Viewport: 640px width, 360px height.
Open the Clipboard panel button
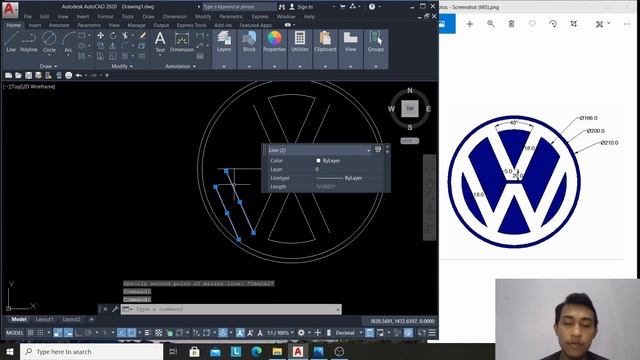[325, 42]
